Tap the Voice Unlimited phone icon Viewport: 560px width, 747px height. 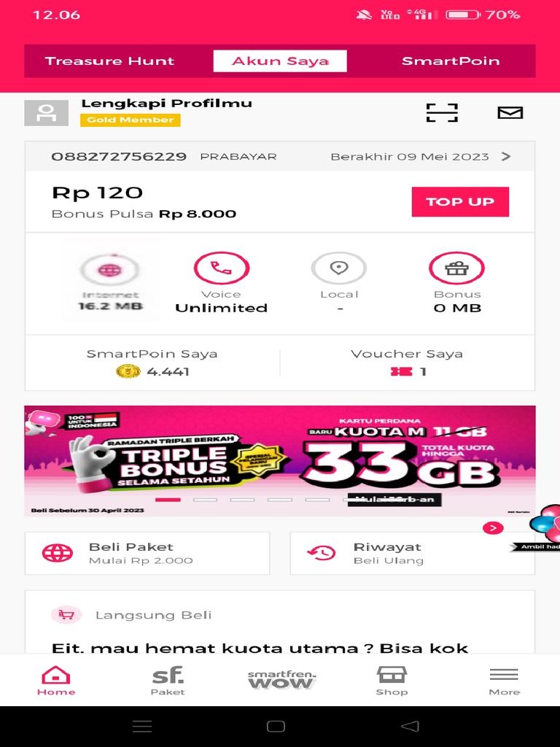(222, 268)
